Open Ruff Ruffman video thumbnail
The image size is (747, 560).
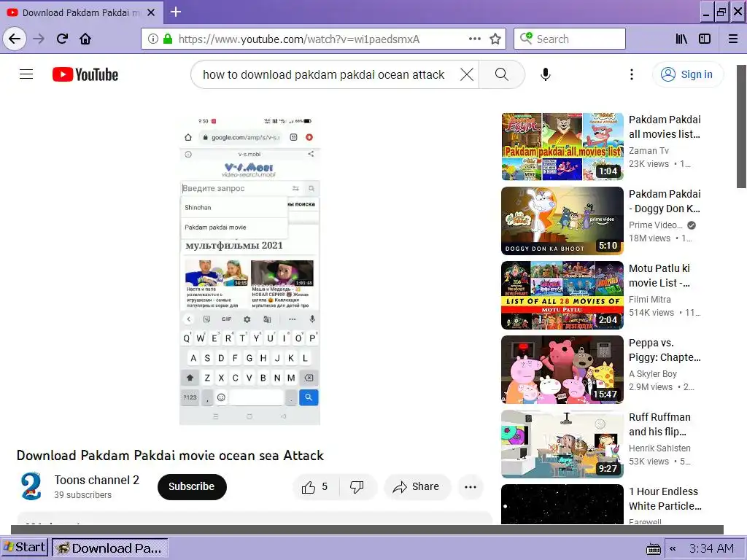562,444
